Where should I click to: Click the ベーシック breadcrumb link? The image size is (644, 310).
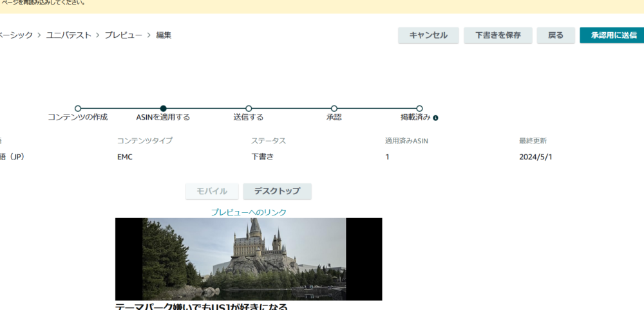pyautogui.click(x=16, y=35)
